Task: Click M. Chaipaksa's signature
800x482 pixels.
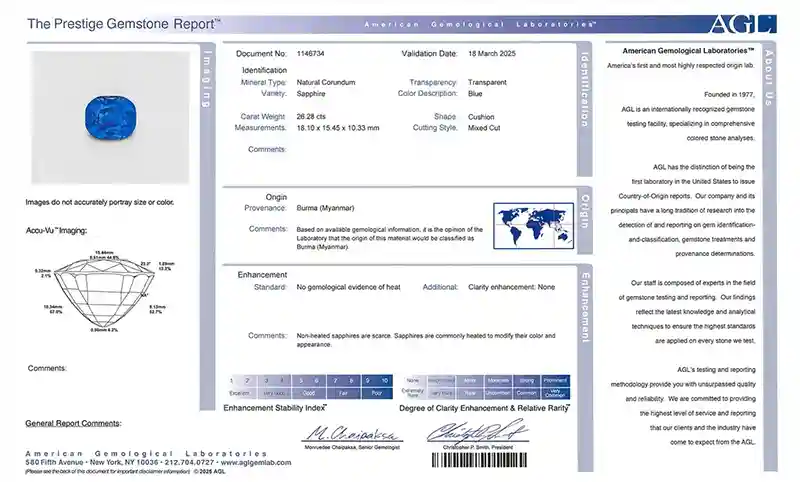Action: pyautogui.click(x=350, y=432)
